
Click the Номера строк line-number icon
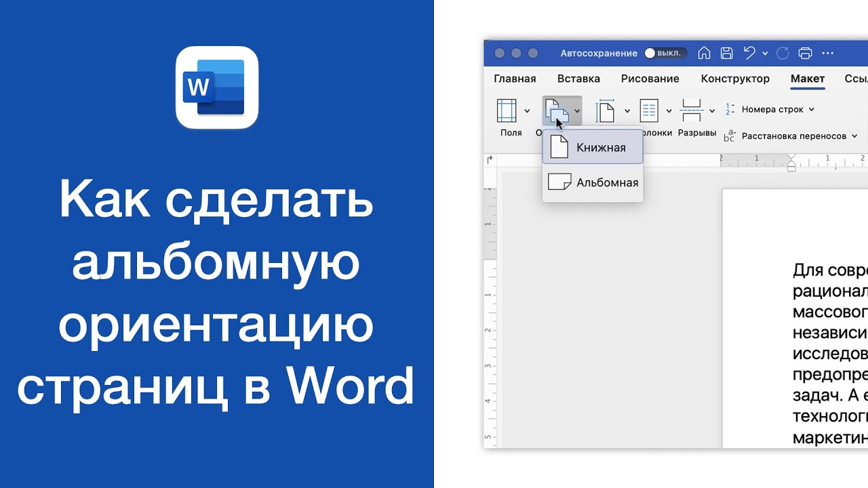coord(730,109)
